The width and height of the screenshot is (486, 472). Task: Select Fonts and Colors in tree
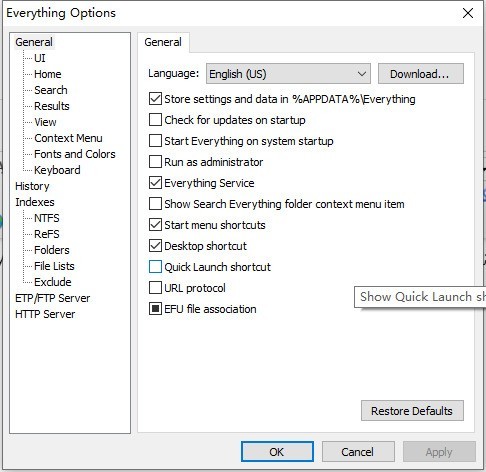(75, 154)
